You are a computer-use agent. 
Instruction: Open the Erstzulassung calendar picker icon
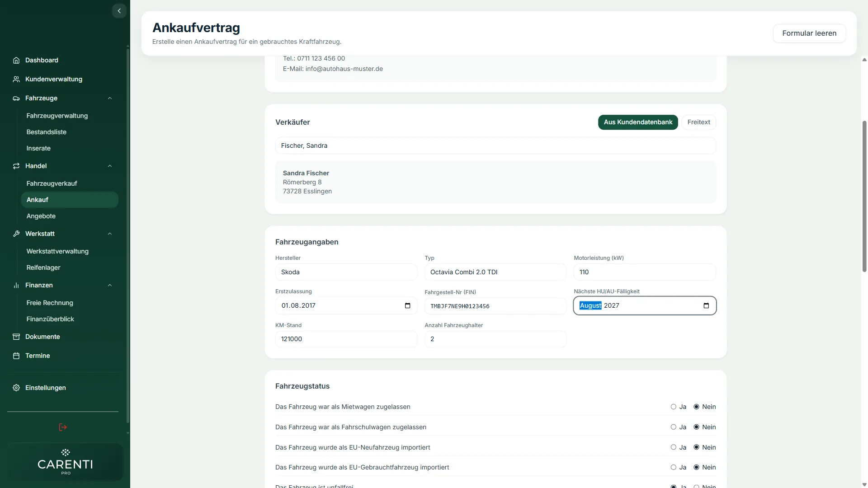tap(407, 305)
